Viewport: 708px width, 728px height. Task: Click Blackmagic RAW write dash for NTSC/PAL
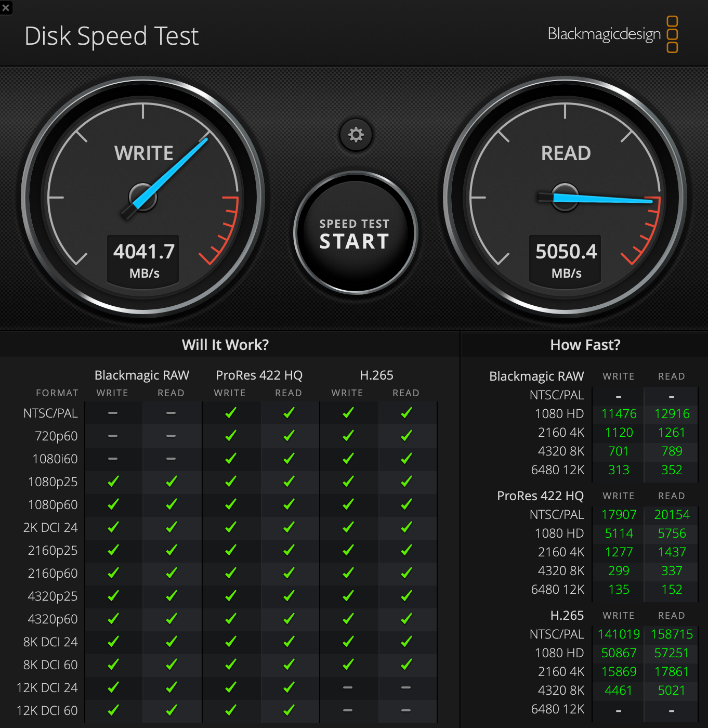[113, 413]
